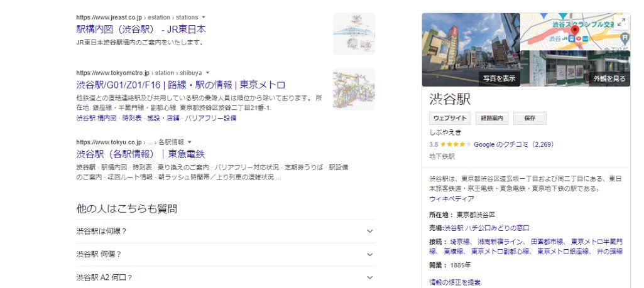Open dropdown arrow beside jreast.co.jp URL
Viewport: 644px width, 288px height.
[204, 17]
